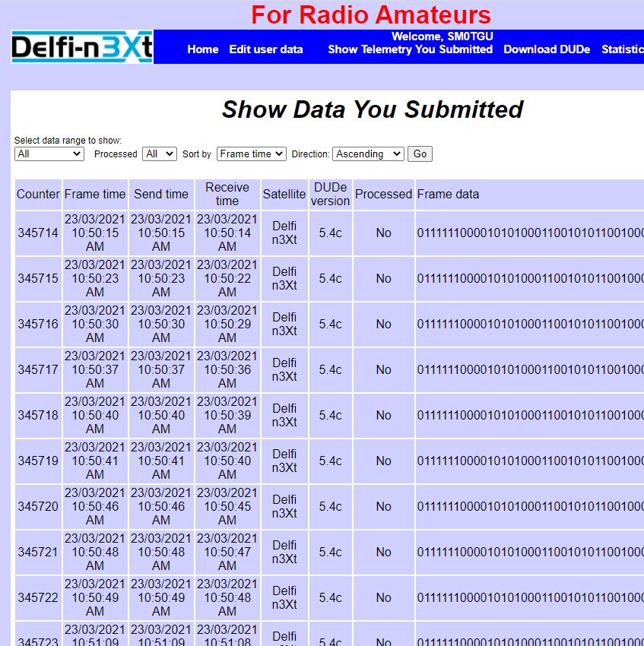Image resolution: width=644 pixels, height=646 pixels.
Task: Click the No processed cell in row 345718
Action: (383, 415)
